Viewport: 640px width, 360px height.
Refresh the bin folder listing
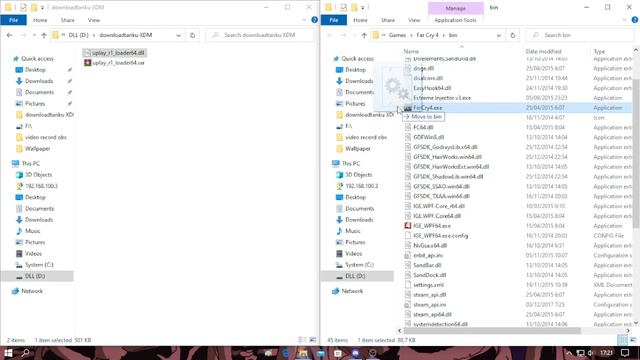513,36
